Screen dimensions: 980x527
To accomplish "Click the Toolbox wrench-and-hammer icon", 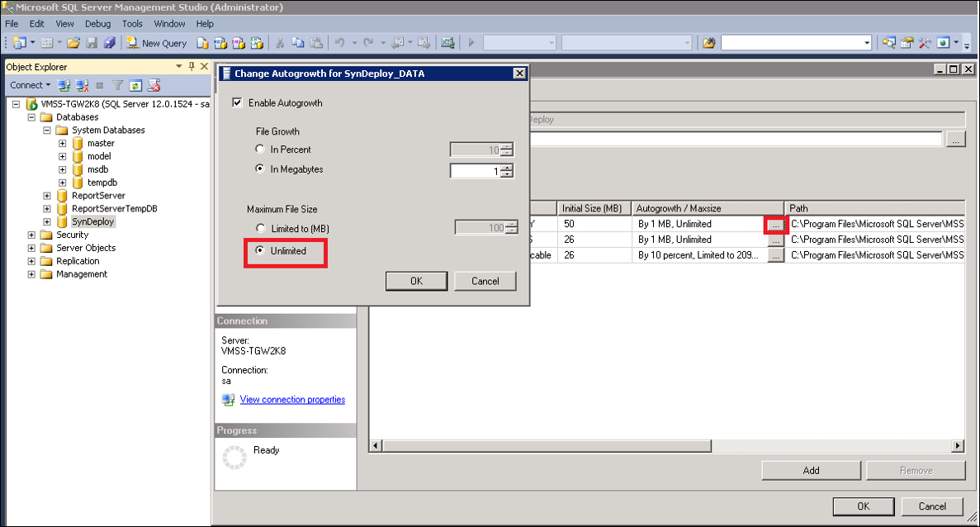I will tap(925, 42).
